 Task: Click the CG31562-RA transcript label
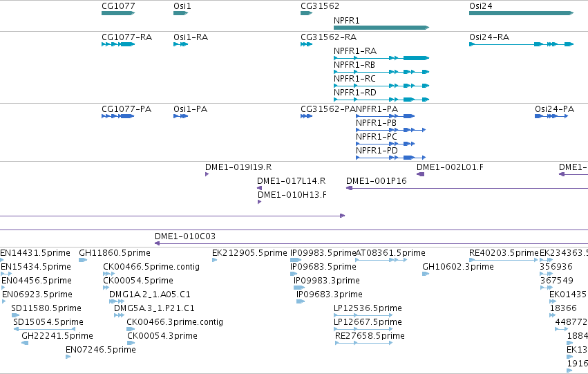tap(328, 37)
